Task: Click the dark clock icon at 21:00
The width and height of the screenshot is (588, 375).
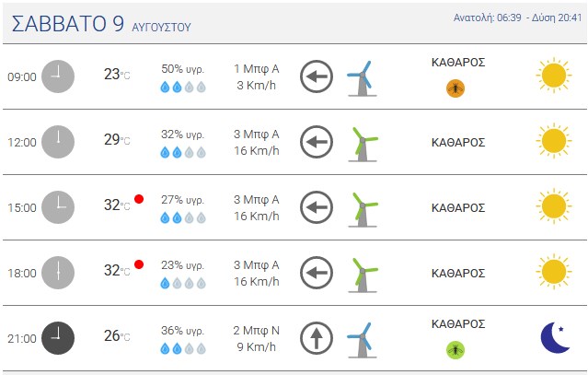Action: tap(58, 338)
